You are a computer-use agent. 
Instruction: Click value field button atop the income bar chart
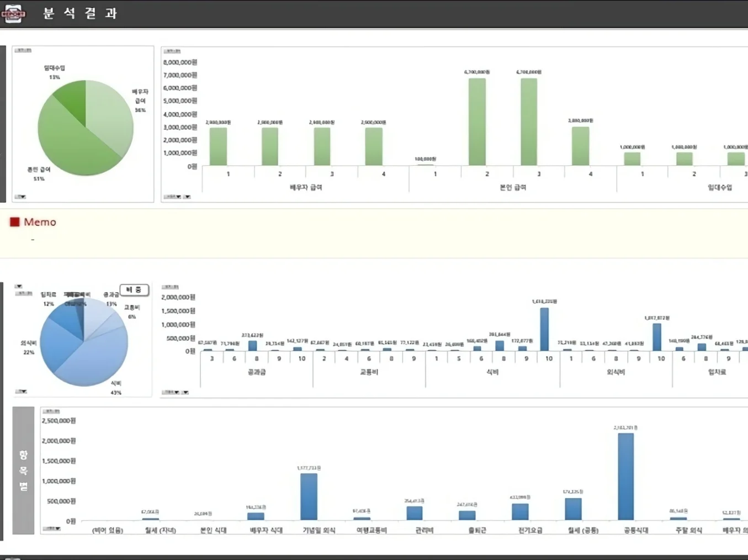[172, 51]
